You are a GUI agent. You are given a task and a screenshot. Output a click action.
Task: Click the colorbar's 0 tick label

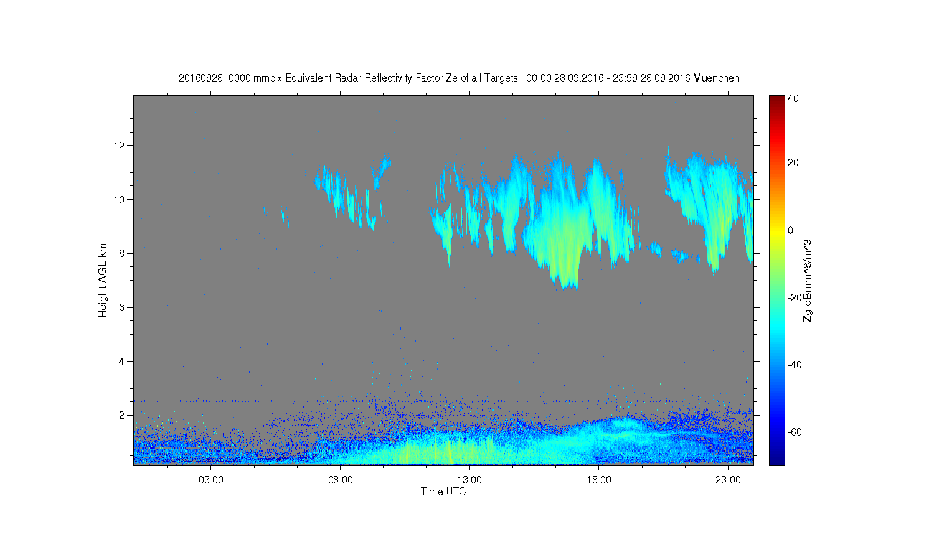pyautogui.click(x=791, y=230)
